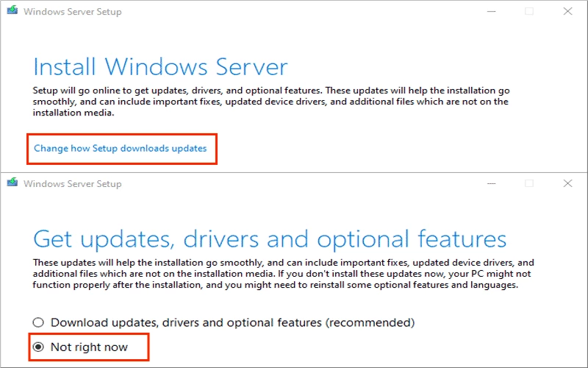The image size is (588, 368).
Task: Click setup icon in upper Windows Server Setup title bar
Action: click(x=12, y=10)
